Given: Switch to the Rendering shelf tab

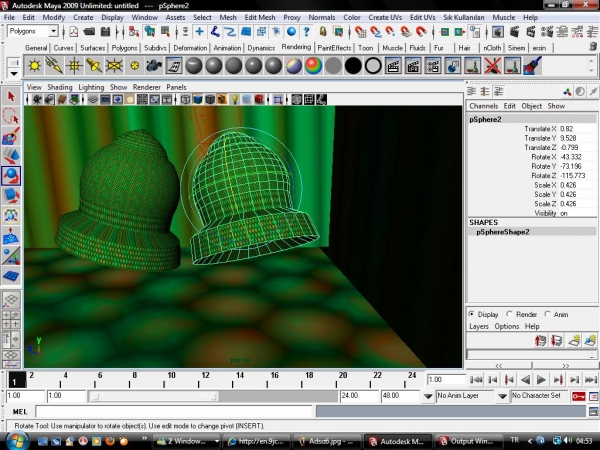Looking at the screenshot, I should (x=296, y=47).
